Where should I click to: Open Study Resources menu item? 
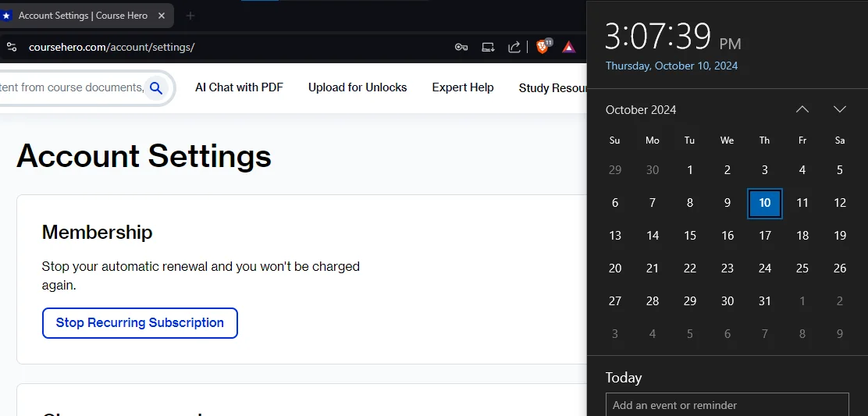click(x=553, y=88)
